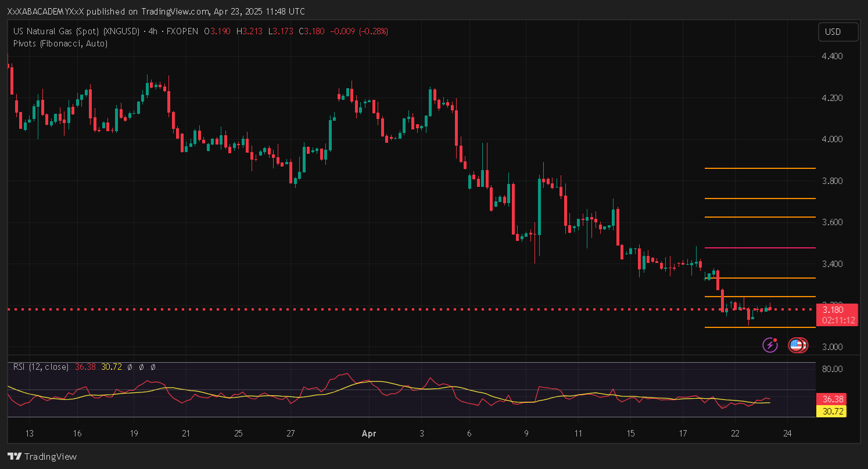Click the 13 date on time axis
The height and width of the screenshot is (469, 868).
pos(30,433)
